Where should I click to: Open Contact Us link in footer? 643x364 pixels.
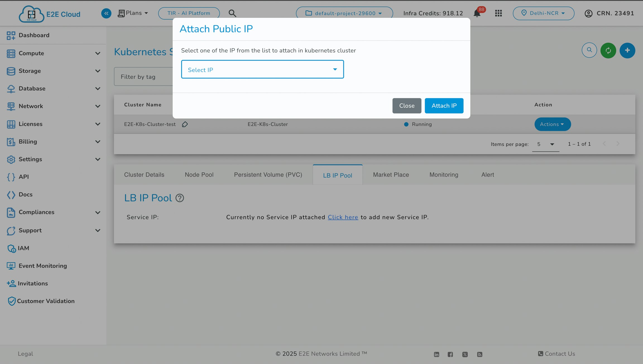(556, 354)
